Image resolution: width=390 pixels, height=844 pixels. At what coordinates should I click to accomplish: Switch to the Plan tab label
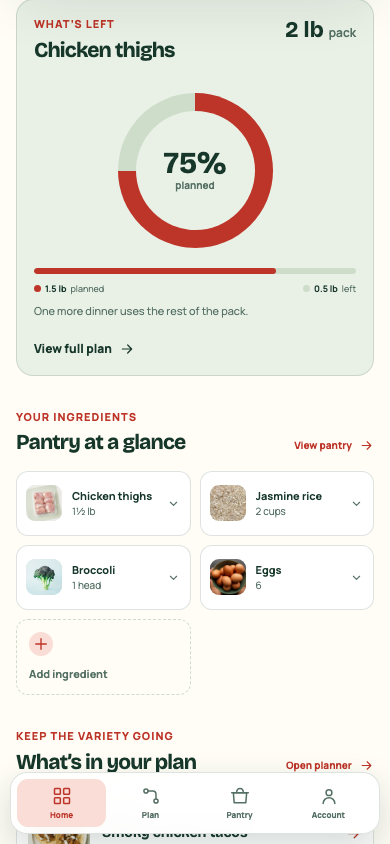tap(151, 815)
